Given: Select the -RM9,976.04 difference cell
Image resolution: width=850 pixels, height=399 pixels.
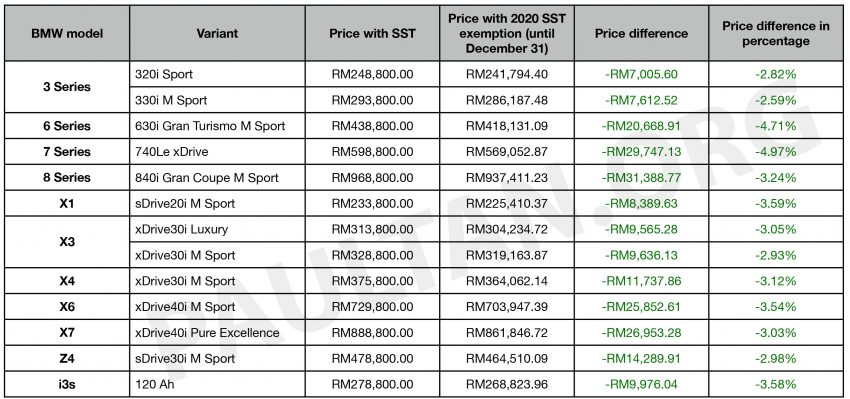Looking at the screenshot, I should [641, 384].
